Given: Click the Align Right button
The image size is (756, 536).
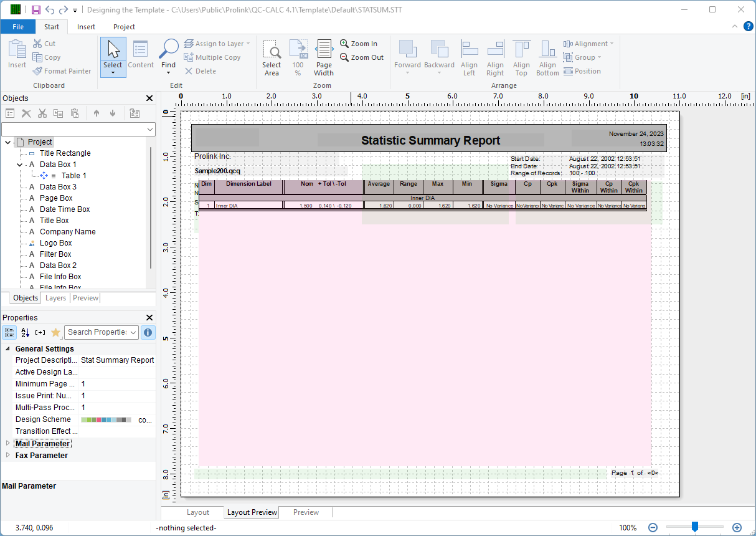Looking at the screenshot, I should [x=496, y=57].
